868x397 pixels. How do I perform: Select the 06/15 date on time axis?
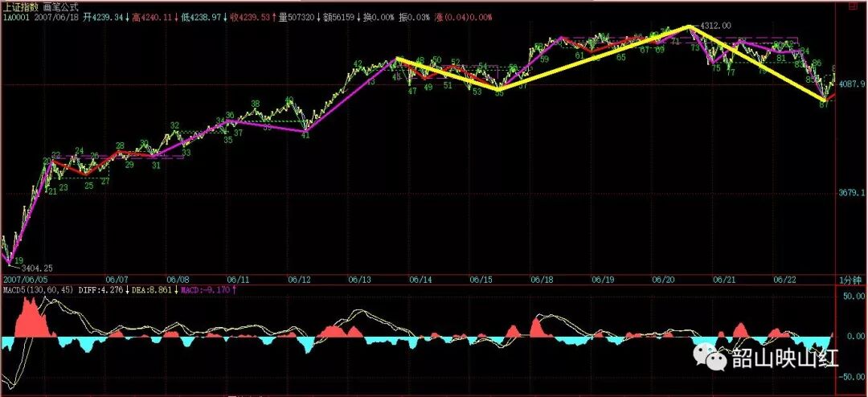[481, 280]
